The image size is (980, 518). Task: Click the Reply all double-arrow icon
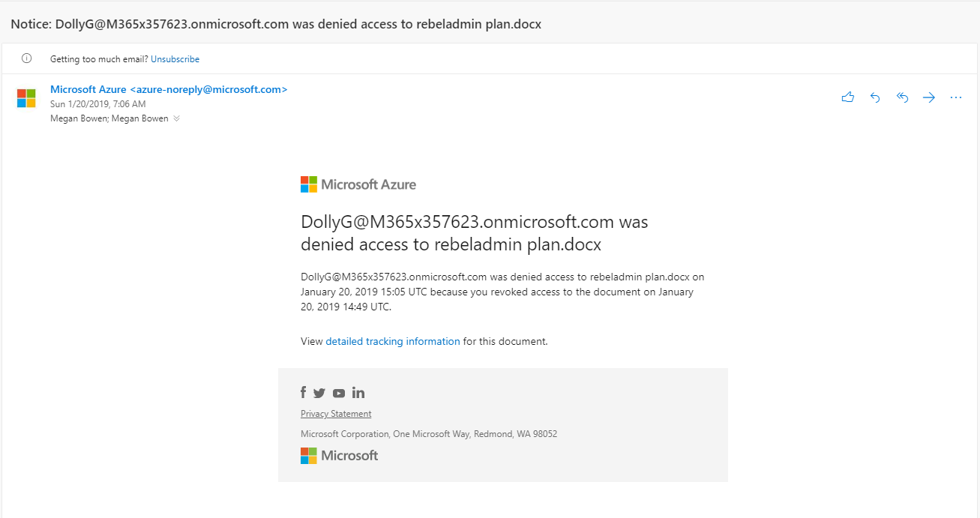click(x=902, y=97)
